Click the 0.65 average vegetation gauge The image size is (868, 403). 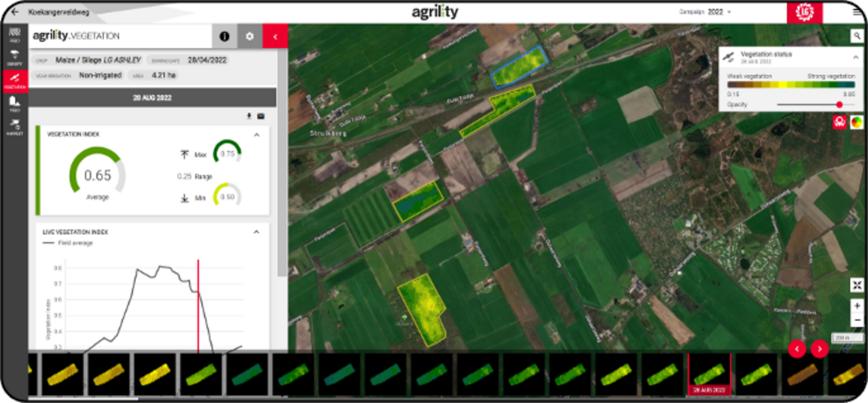[x=97, y=175]
